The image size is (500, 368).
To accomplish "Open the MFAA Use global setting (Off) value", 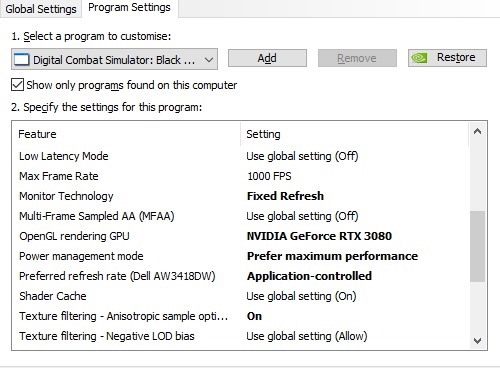I will (x=302, y=216).
